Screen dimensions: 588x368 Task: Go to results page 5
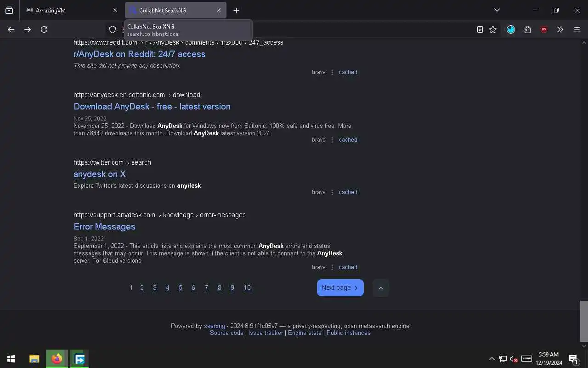[181, 288]
